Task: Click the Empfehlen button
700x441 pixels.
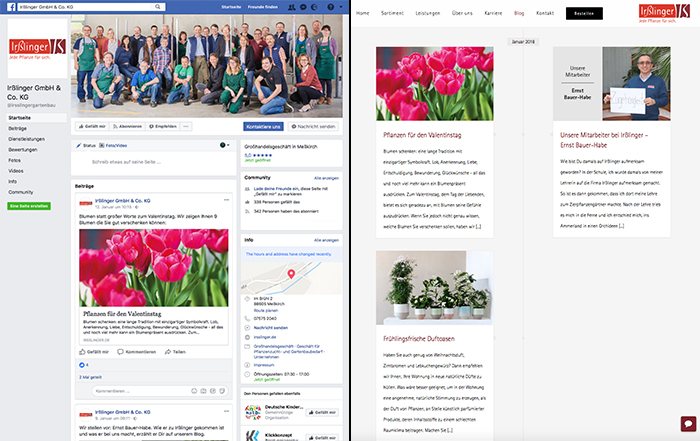Action: pyautogui.click(x=163, y=127)
